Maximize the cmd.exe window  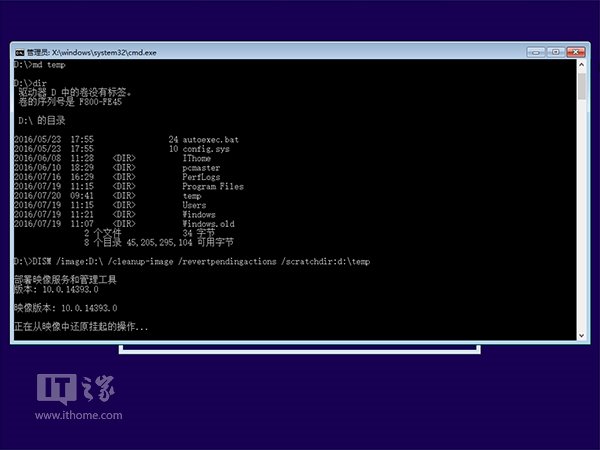click(556, 52)
